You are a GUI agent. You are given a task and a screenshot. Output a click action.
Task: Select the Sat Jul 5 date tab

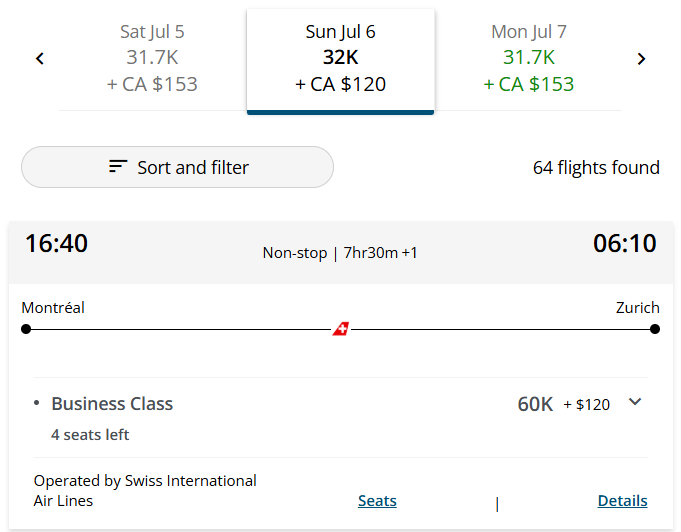click(152, 59)
